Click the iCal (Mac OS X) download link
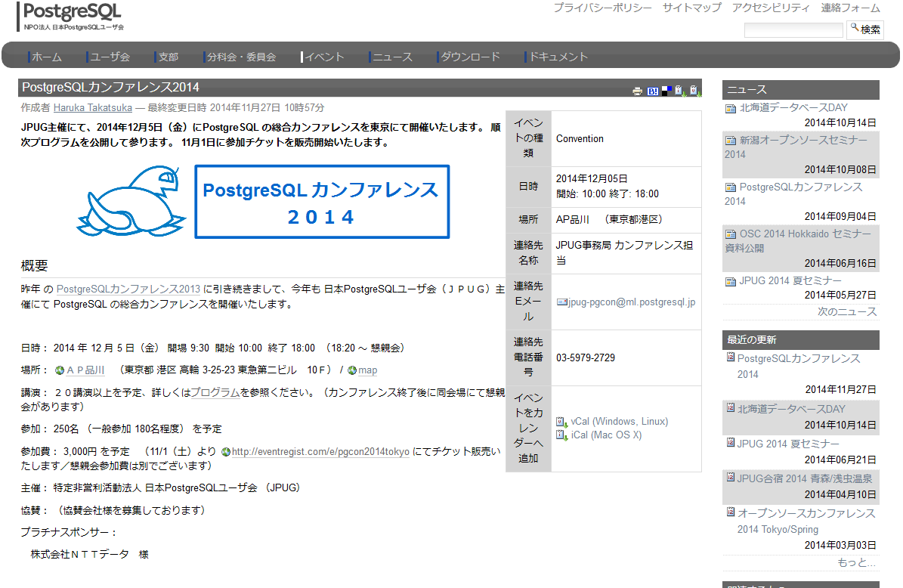 click(606, 435)
